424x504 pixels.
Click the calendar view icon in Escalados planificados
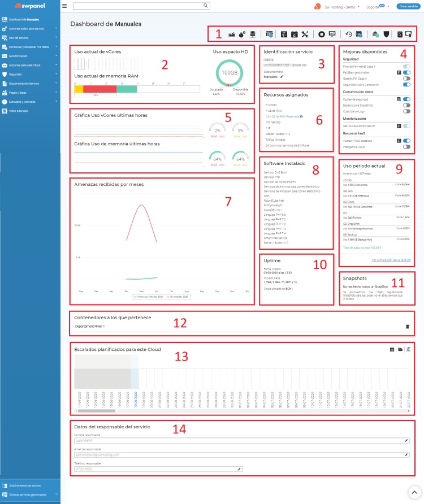coord(392,349)
